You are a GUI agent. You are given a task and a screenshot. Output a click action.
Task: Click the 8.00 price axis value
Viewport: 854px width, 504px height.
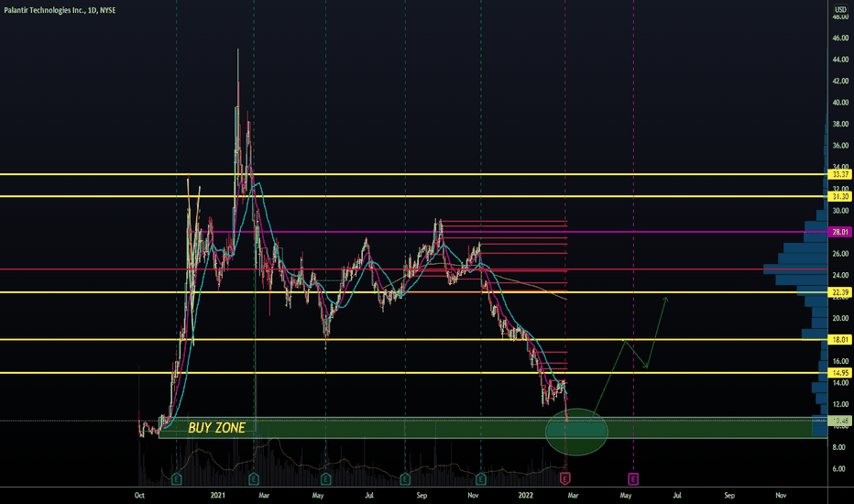(x=839, y=447)
